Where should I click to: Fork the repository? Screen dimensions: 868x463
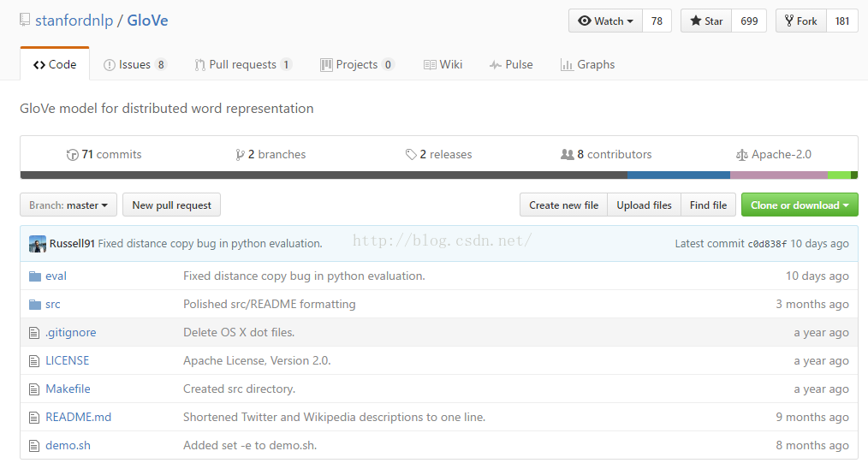(x=801, y=21)
